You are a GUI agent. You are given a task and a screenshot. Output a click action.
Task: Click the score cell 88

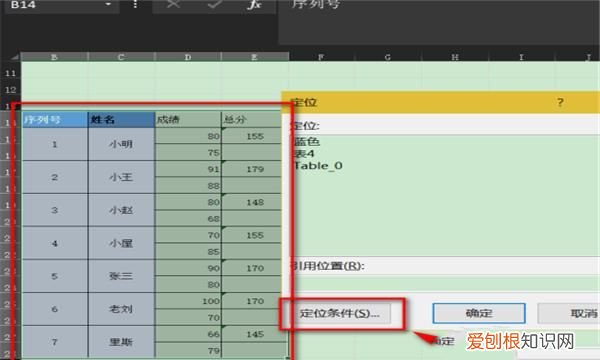[x=188, y=186]
